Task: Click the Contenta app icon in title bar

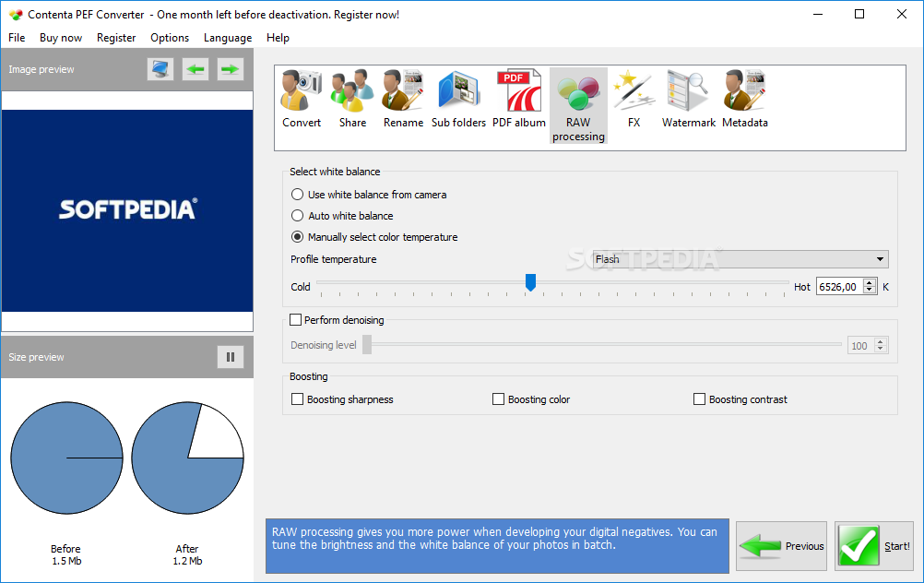Action: pos(16,15)
